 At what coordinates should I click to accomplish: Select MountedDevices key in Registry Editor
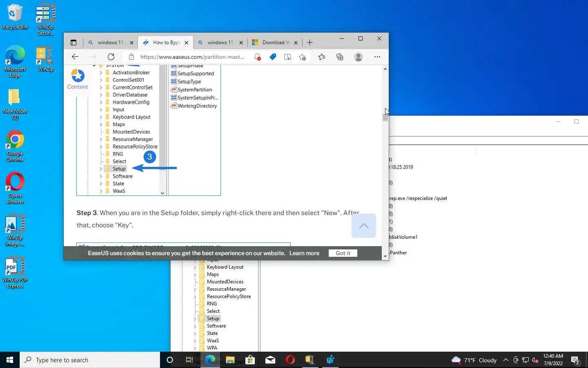coord(225,282)
